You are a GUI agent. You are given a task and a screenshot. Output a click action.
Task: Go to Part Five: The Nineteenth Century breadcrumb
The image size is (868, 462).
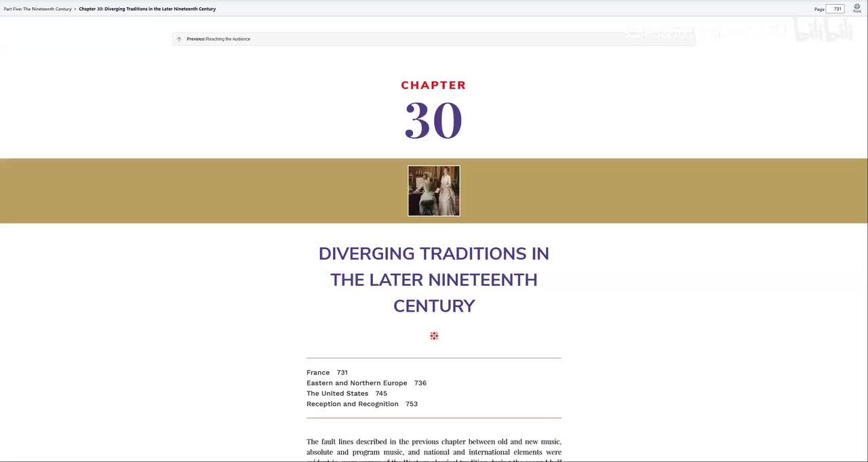(37, 9)
